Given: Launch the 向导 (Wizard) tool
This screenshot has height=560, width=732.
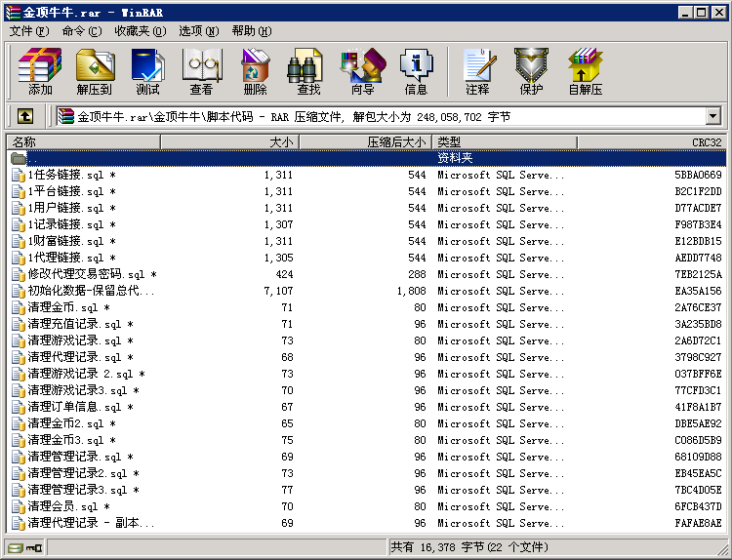Looking at the screenshot, I should tap(362, 71).
